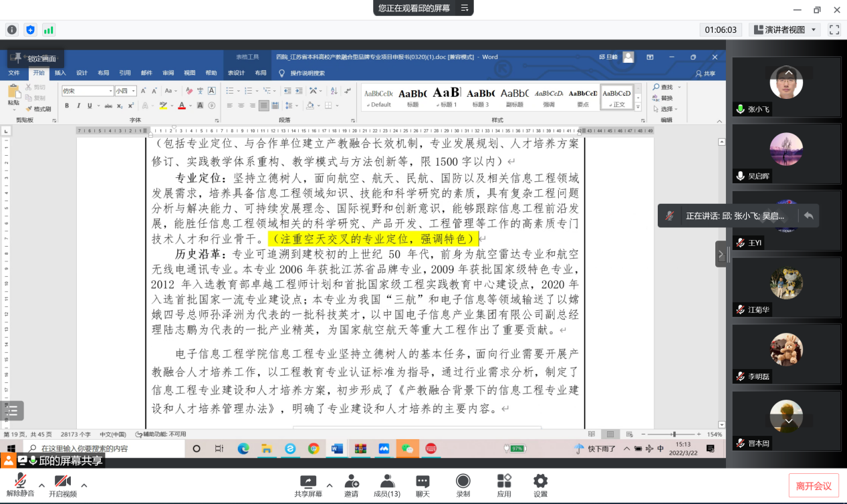Start meeting recording
Viewport: 847px width, 504px height.
click(463, 486)
